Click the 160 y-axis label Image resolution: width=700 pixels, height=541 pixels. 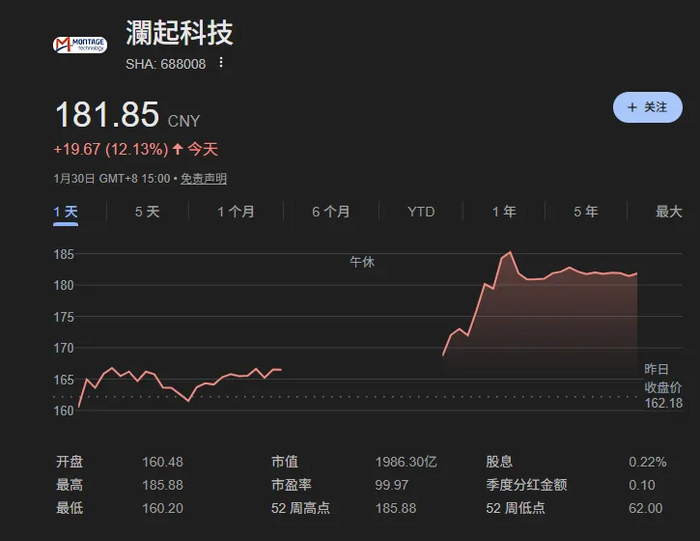[x=63, y=411]
